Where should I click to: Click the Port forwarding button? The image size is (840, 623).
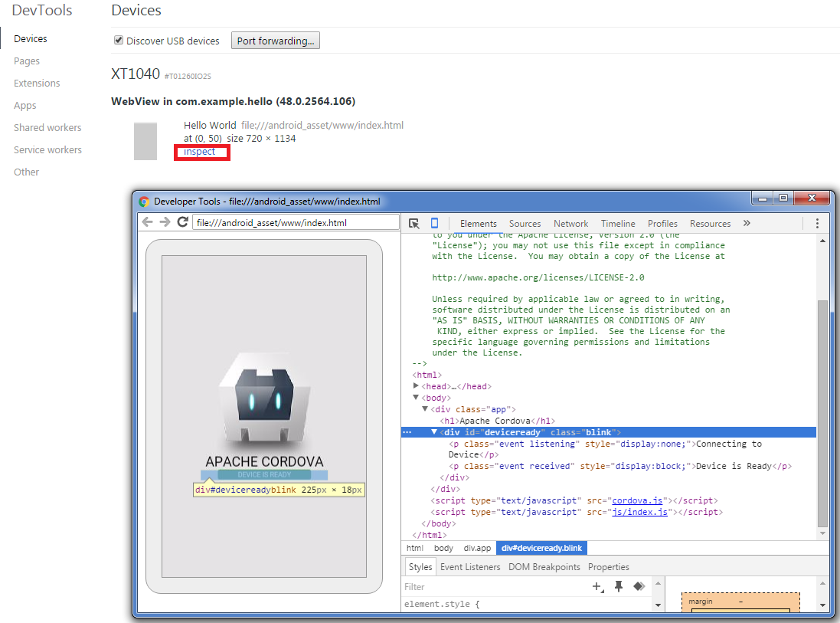276,41
